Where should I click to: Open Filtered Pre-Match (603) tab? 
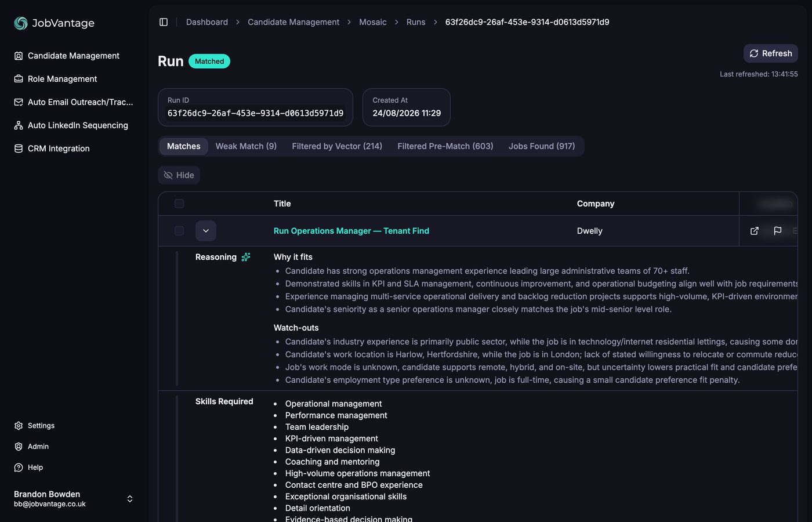click(445, 146)
